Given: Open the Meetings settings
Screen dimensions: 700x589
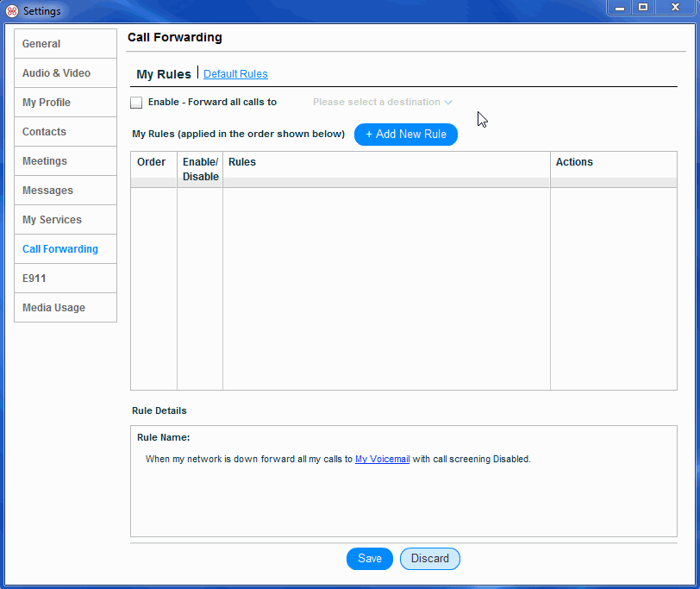Looking at the screenshot, I should (66, 161).
